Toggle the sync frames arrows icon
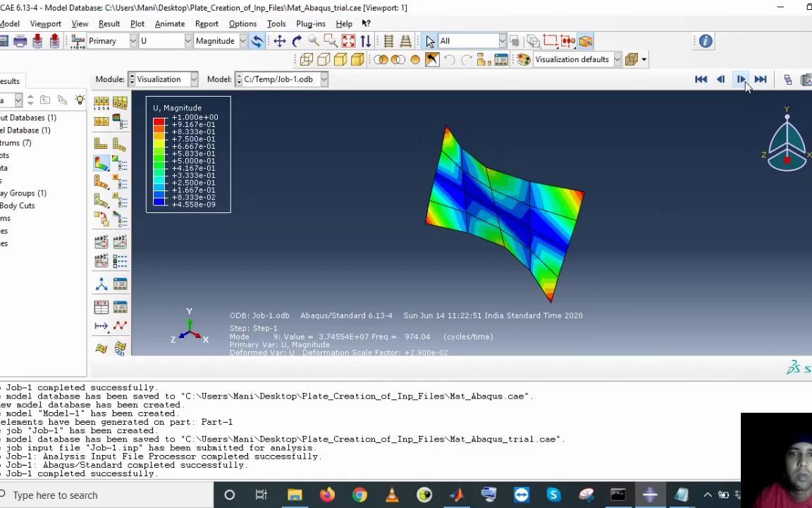This screenshot has width=812, height=508. (x=366, y=40)
